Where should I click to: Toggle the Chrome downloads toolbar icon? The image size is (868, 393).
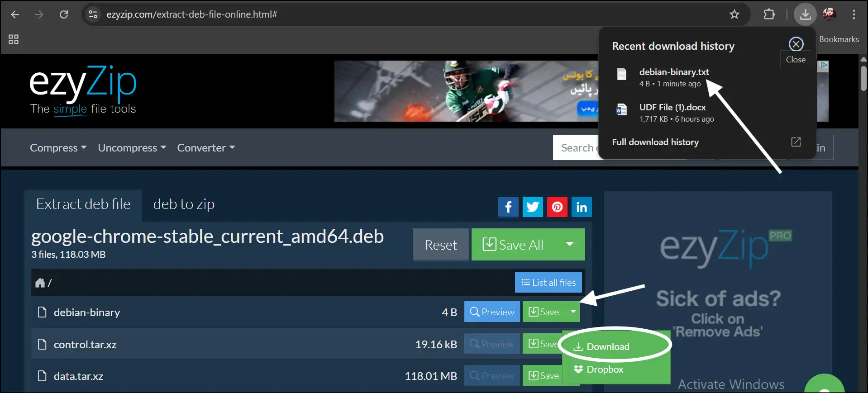coord(805,14)
